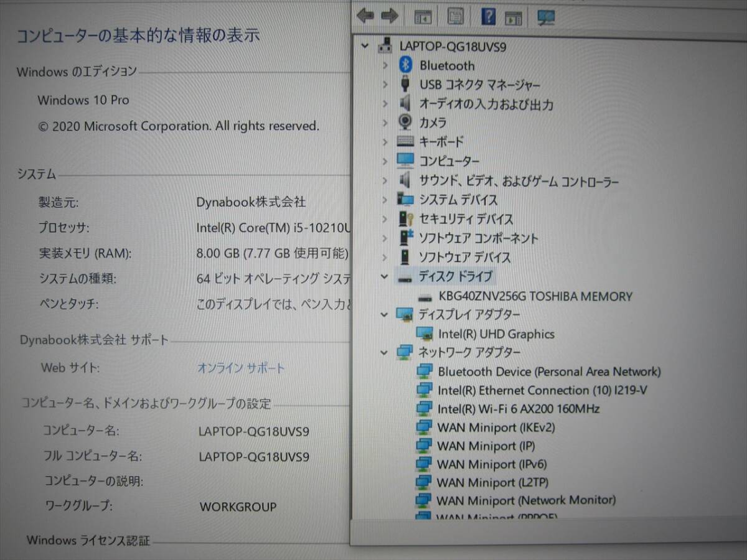Click the 8.00 GB installed memory value
Image resolution: width=747 pixels, height=560 pixels.
tap(273, 253)
